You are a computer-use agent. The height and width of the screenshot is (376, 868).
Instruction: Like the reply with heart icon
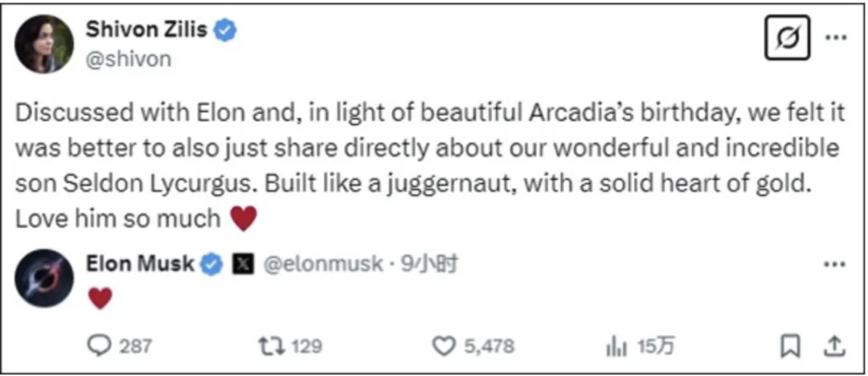click(x=444, y=345)
